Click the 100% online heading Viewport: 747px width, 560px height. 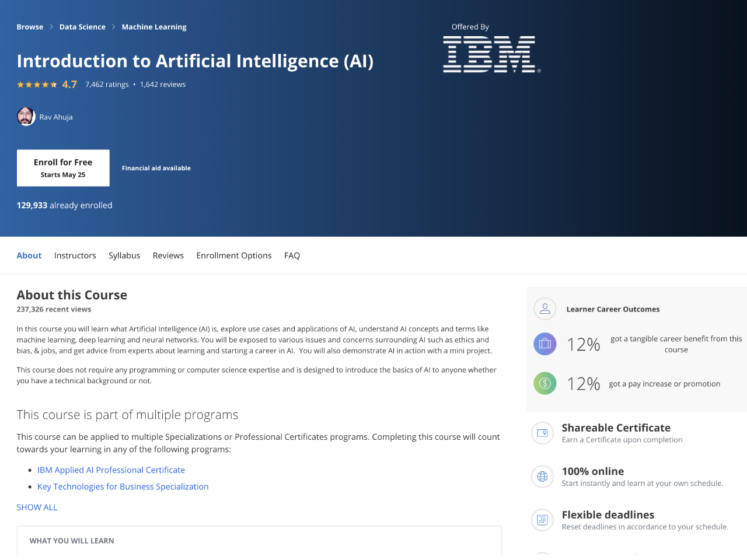pyautogui.click(x=593, y=471)
